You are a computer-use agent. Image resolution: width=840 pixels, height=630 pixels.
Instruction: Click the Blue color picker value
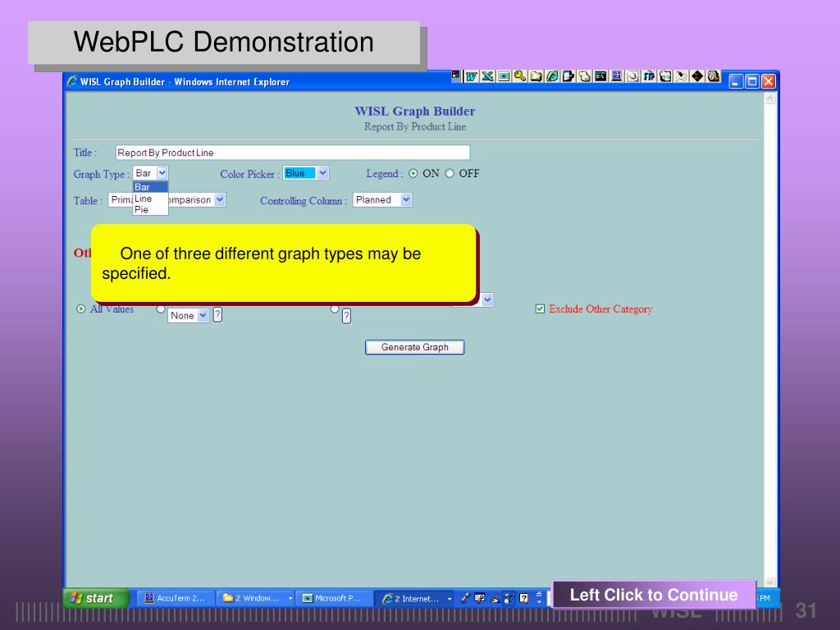[299, 173]
